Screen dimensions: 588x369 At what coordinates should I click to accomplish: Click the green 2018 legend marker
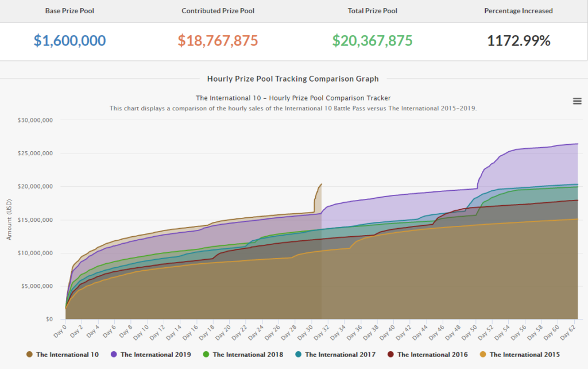tap(206, 355)
